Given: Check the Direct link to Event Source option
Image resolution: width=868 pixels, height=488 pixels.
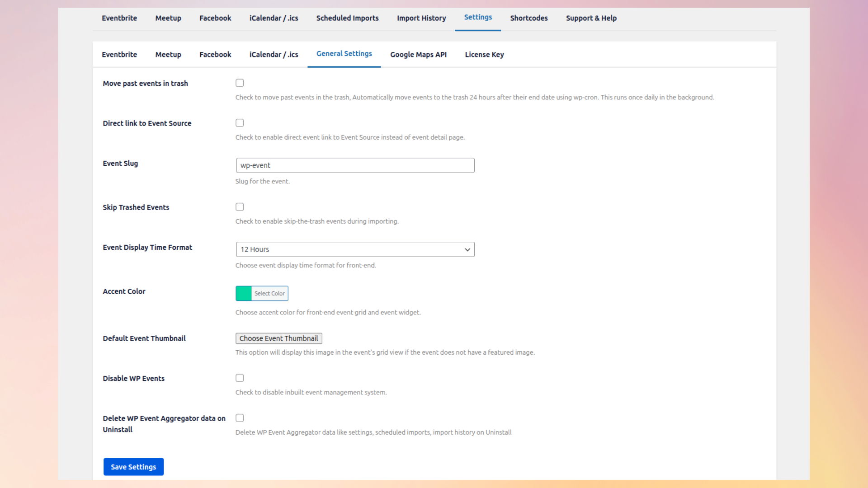Looking at the screenshot, I should (x=240, y=122).
